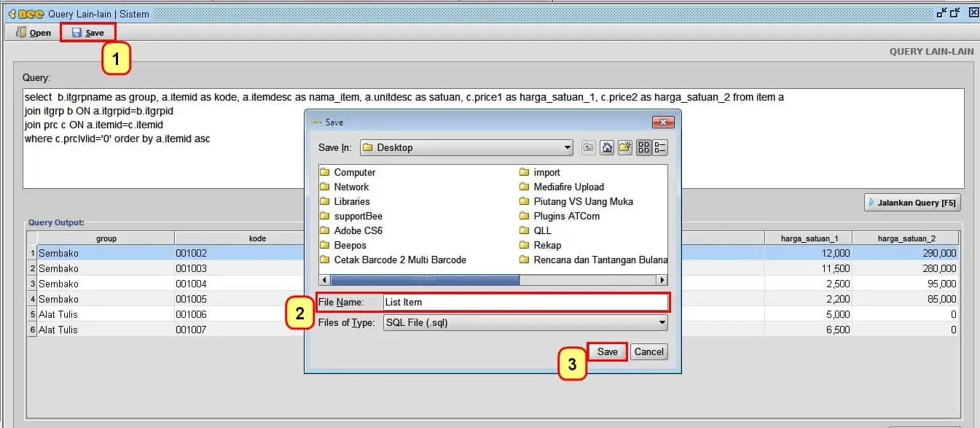Click the file list horizontal scrollbar thumb
980x428 pixels.
[x=425, y=280]
